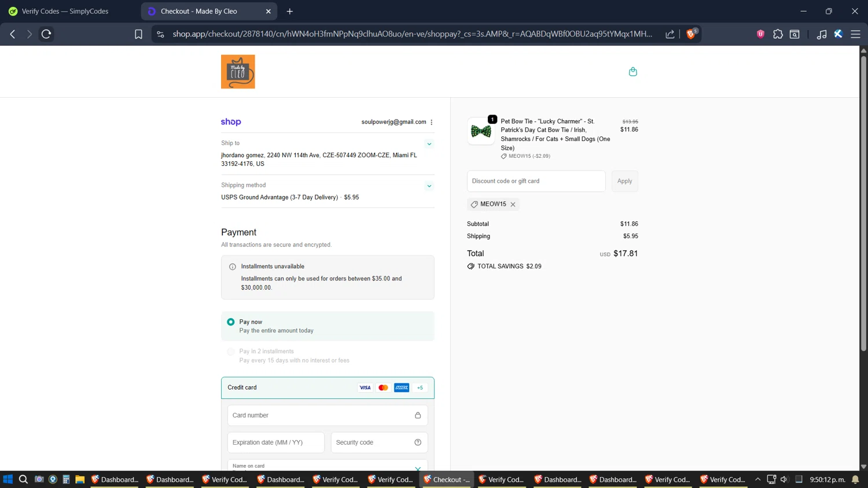Expand the Ship to address section
868x488 pixels.
point(429,144)
